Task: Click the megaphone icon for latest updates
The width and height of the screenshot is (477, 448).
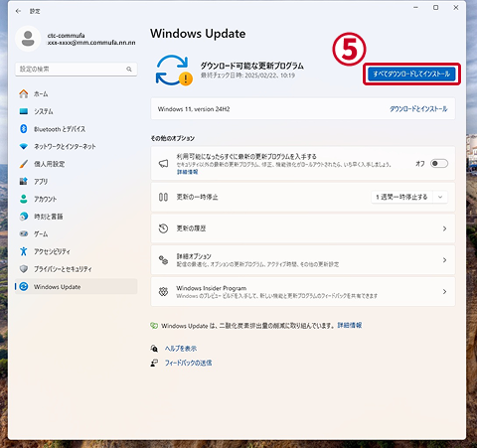Action: click(163, 164)
